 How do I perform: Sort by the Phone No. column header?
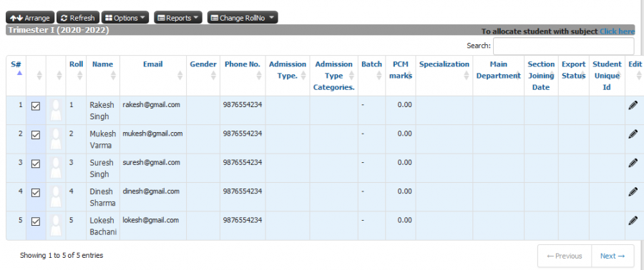(243, 64)
